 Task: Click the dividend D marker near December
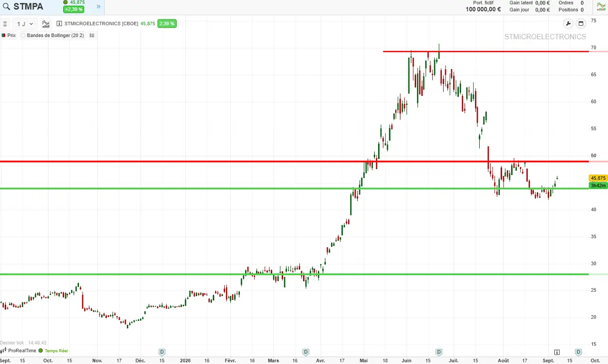(x=162, y=352)
